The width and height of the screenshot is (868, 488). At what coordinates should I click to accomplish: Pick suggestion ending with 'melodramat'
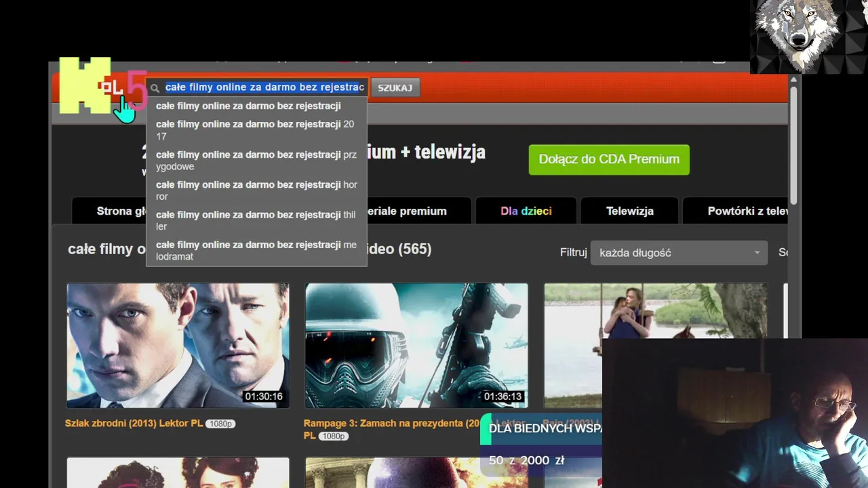(x=256, y=250)
